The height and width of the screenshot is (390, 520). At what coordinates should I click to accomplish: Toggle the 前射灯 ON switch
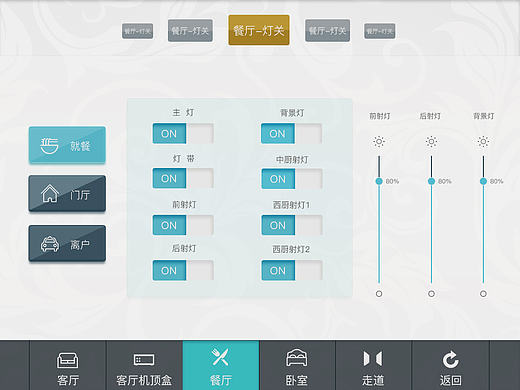click(x=183, y=225)
